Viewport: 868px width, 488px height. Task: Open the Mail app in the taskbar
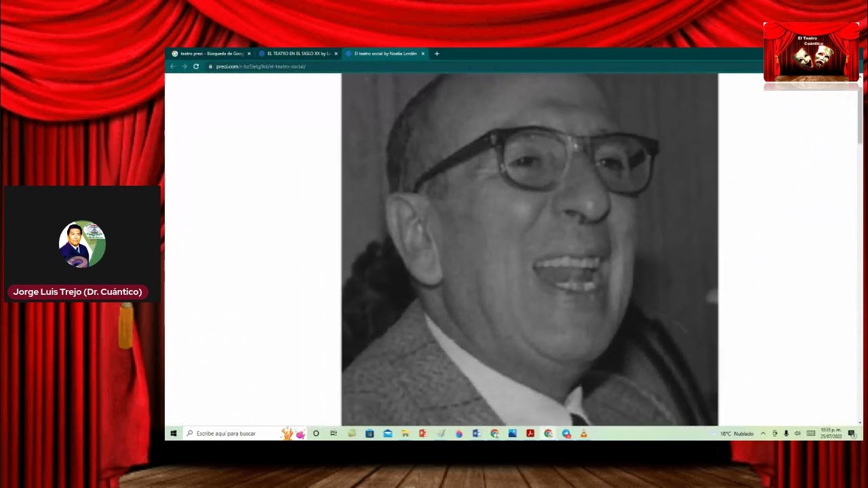(387, 434)
